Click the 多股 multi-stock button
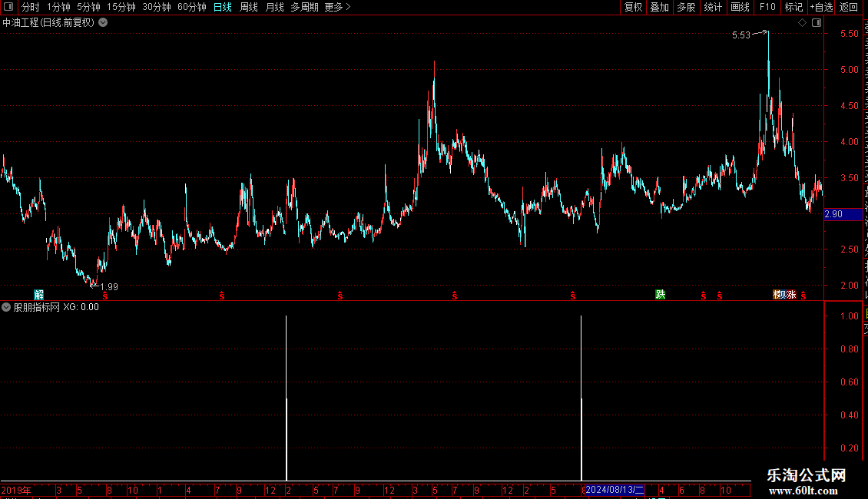The height and width of the screenshot is (499, 868). tap(687, 7)
